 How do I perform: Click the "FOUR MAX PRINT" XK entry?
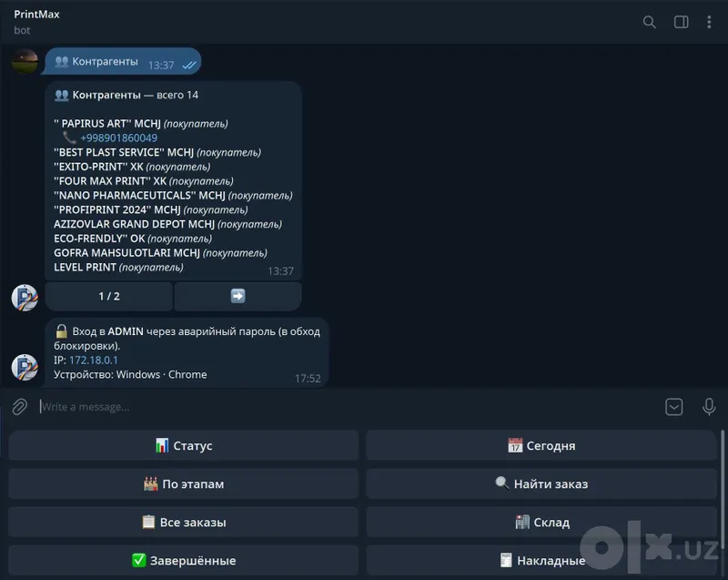pyautogui.click(x=144, y=181)
